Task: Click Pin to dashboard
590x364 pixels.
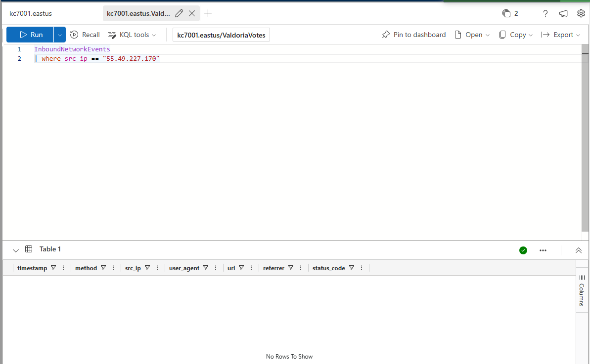Action: (414, 35)
